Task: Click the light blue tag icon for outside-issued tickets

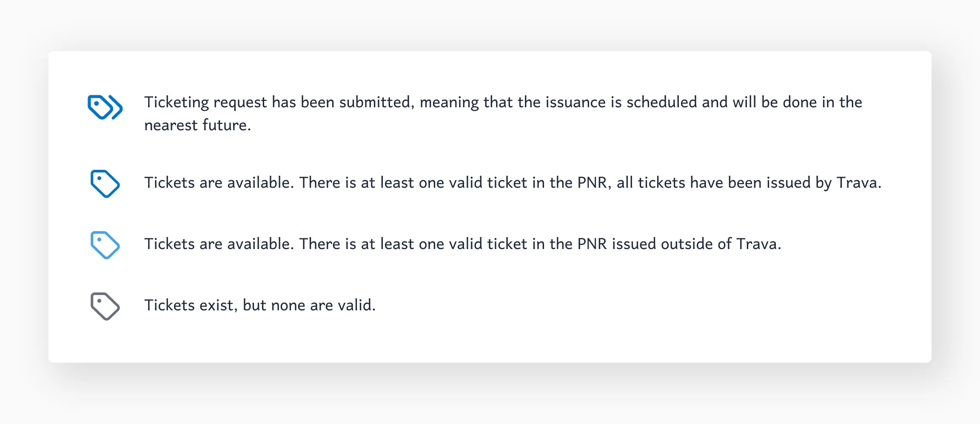Action: click(105, 245)
